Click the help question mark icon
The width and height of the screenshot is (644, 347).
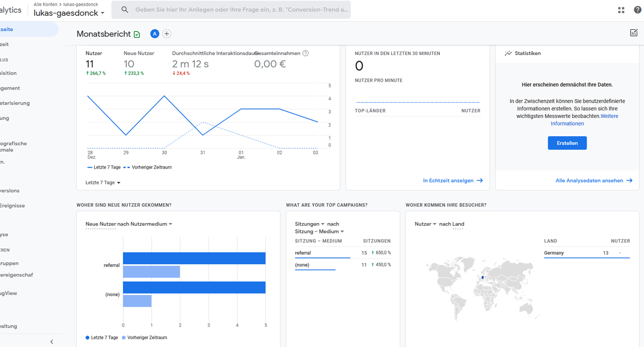(x=638, y=10)
